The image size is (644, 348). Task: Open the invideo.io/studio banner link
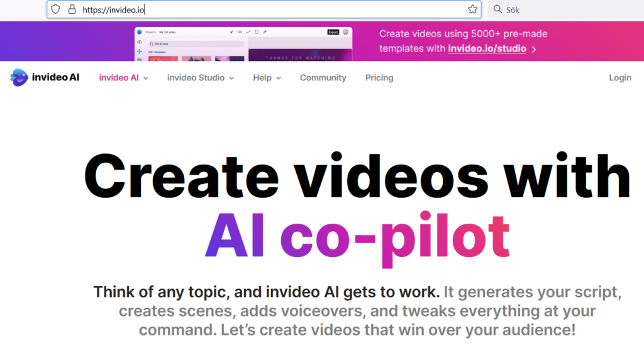coord(487,48)
